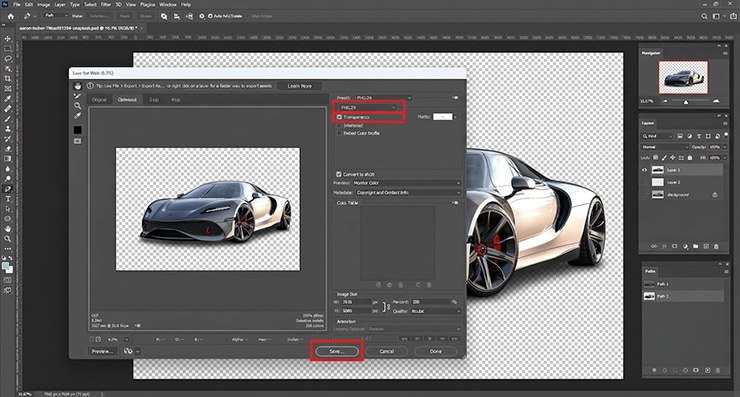Image resolution: width=740 pixels, height=397 pixels.
Task: Select the Frame tool
Action: point(8,88)
